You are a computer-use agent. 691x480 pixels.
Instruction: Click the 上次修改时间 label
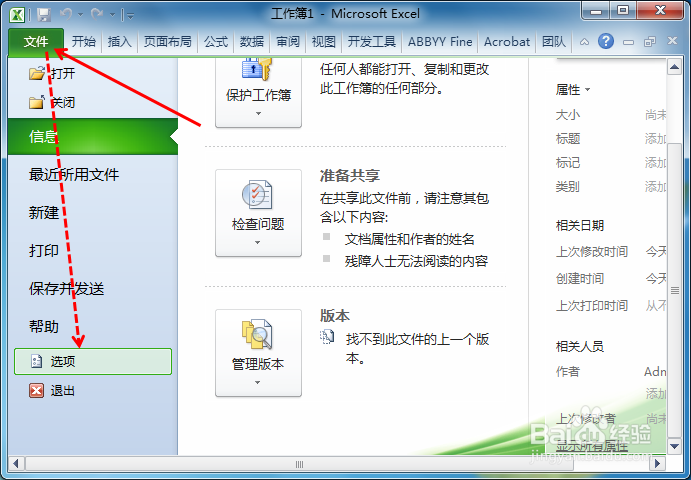tap(591, 252)
